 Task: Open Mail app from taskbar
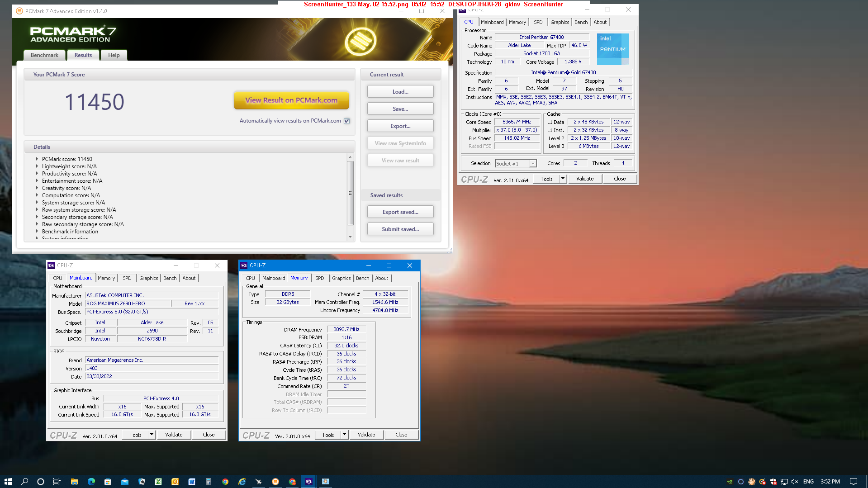[x=125, y=482]
